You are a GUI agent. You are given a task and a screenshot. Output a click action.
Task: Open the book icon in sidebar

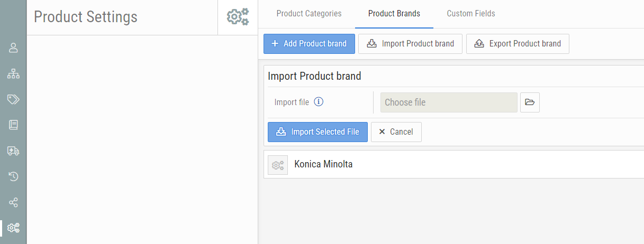[x=13, y=125]
